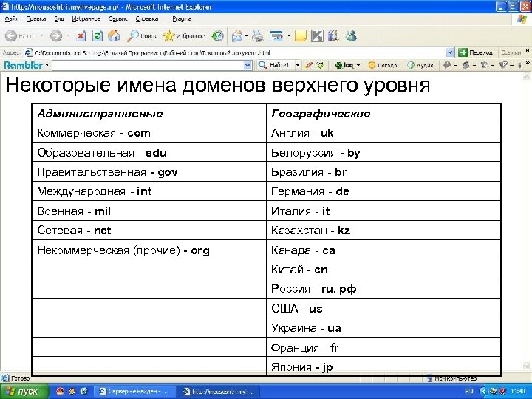This screenshot has height=399, width=532.
Task: Open the Правка menu
Action: tap(36, 19)
